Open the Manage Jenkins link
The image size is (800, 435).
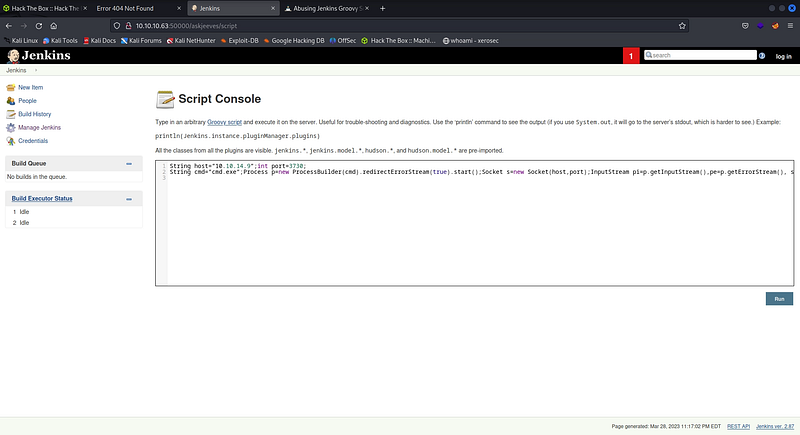pos(39,127)
